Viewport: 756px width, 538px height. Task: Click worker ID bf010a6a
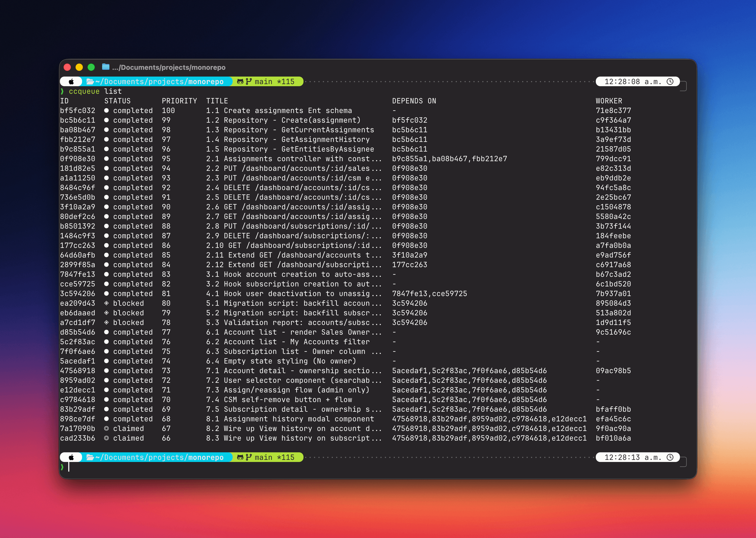click(x=613, y=438)
